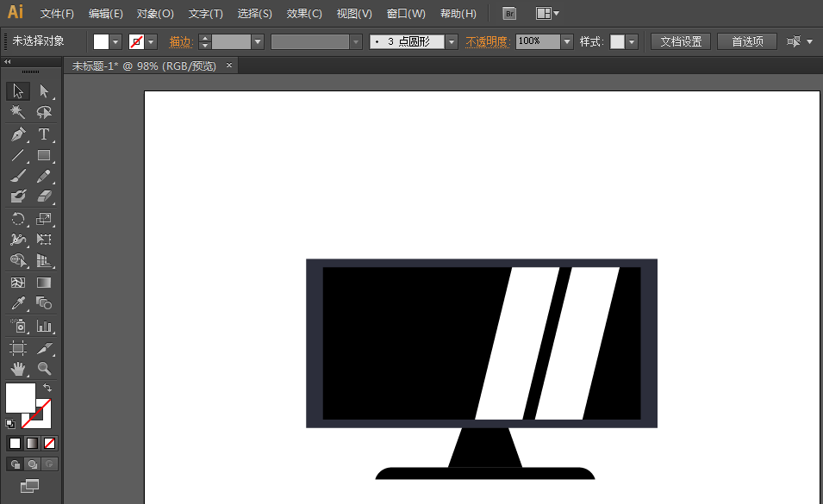The image size is (823, 504).
Task: Open the stroke color dropdown arrow
Action: coord(152,41)
